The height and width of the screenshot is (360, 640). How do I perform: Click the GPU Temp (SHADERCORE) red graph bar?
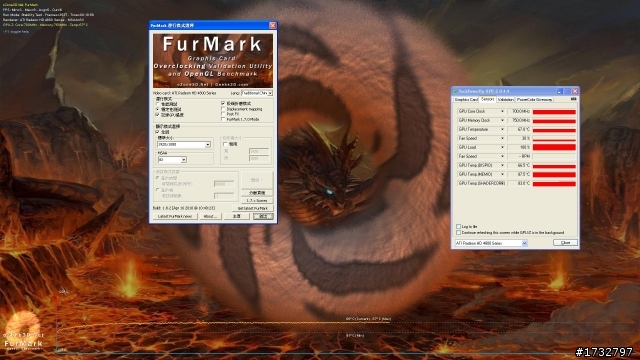coord(554,184)
